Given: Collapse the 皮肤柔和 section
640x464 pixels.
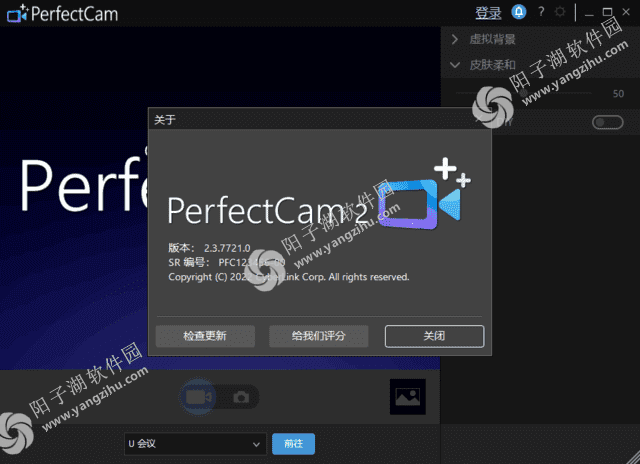Looking at the screenshot, I should pos(455,64).
